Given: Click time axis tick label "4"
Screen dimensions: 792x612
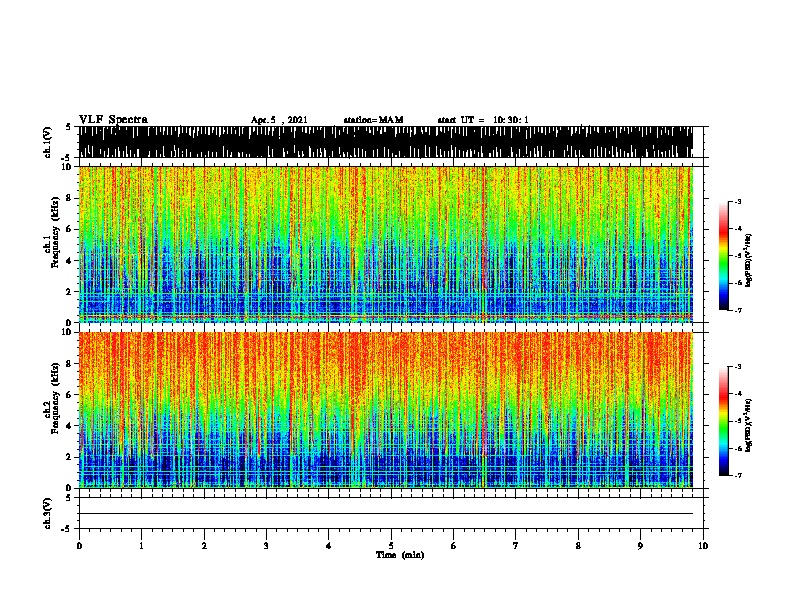Looking at the screenshot, I should (329, 546).
